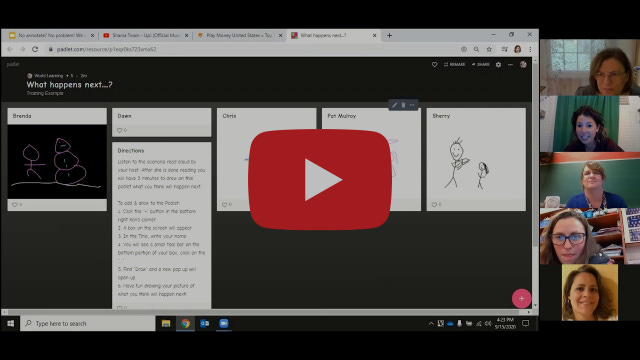Click the padlet logo text
This screenshot has height=360, width=640.
click(13, 64)
